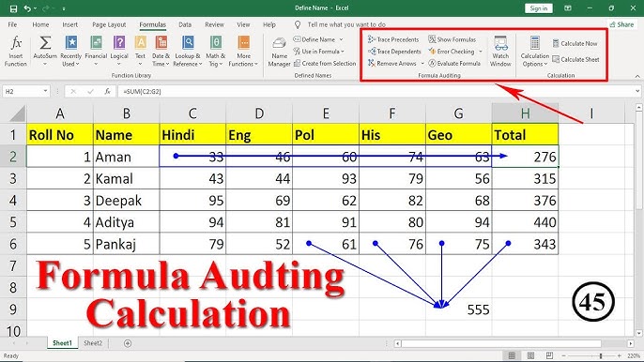Switch to the Page Layout tab
Viewport: 644px width, 362px height.
[x=109, y=24]
